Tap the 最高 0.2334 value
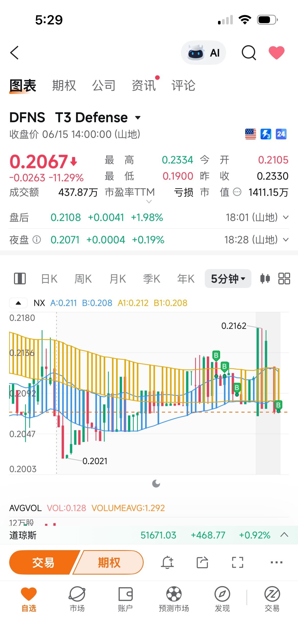298x644 pixels. pos(178,160)
